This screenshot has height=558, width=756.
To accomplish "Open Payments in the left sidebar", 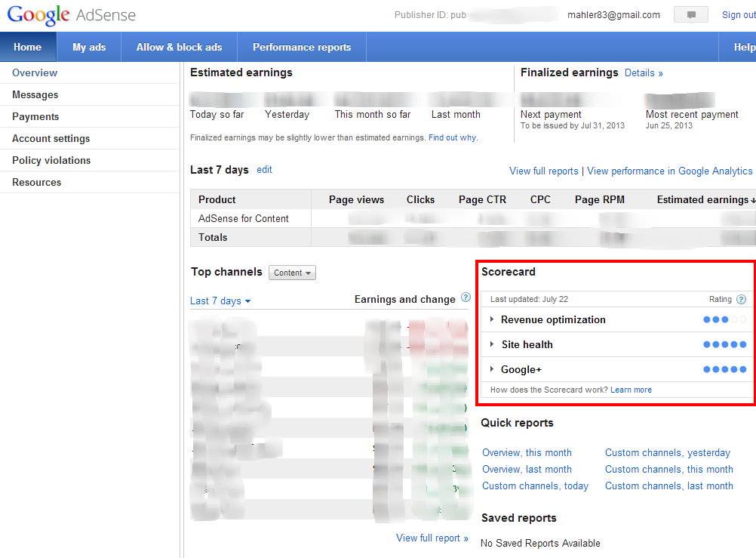I will click(35, 116).
